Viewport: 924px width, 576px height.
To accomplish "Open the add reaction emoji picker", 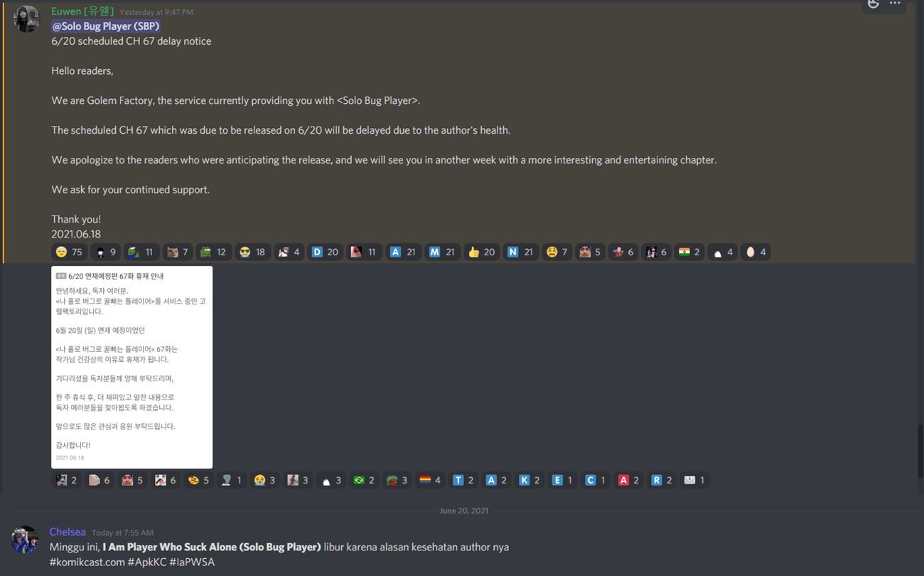I will pyautogui.click(x=874, y=4).
